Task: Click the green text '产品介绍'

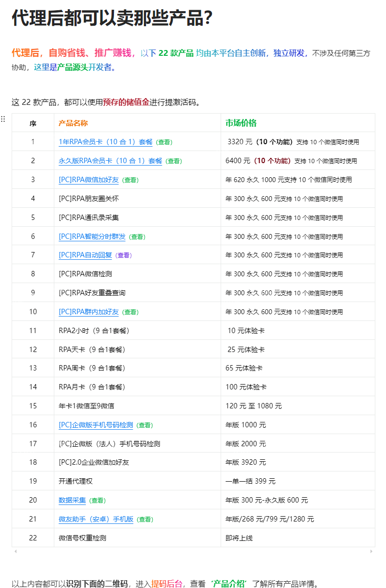Action: point(229,584)
